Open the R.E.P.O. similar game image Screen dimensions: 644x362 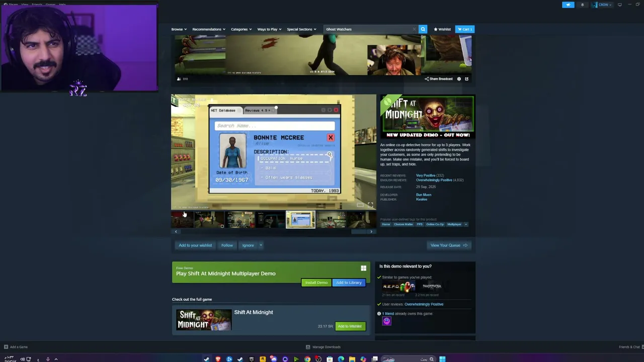[399, 287]
